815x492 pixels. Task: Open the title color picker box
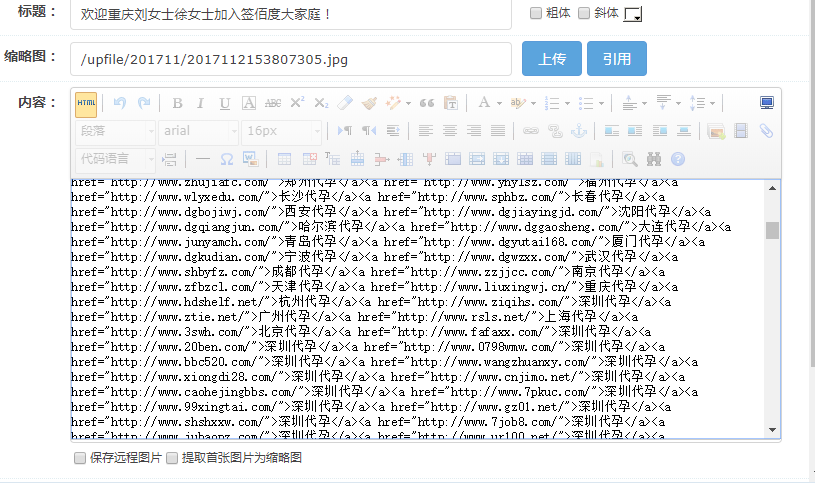click(633, 14)
